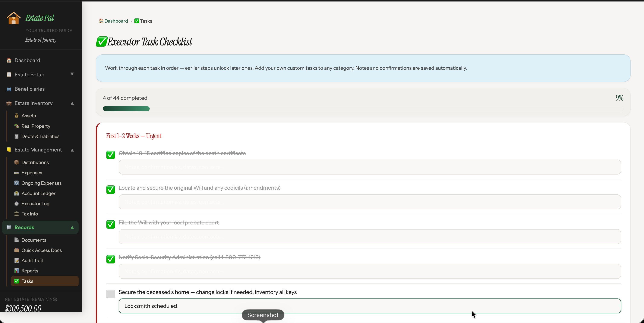Uncheck the file Will with probate court task
This screenshot has width=644, height=323.
pyautogui.click(x=110, y=224)
